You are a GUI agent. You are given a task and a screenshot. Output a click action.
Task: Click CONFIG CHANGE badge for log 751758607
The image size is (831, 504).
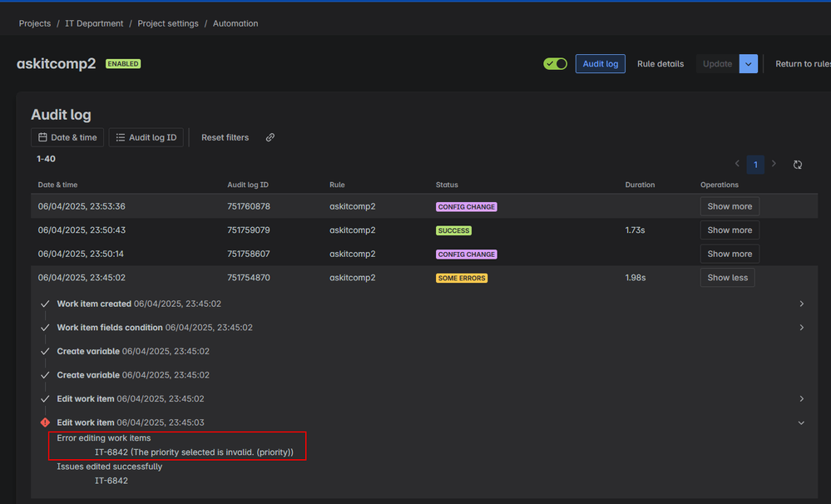(467, 254)
